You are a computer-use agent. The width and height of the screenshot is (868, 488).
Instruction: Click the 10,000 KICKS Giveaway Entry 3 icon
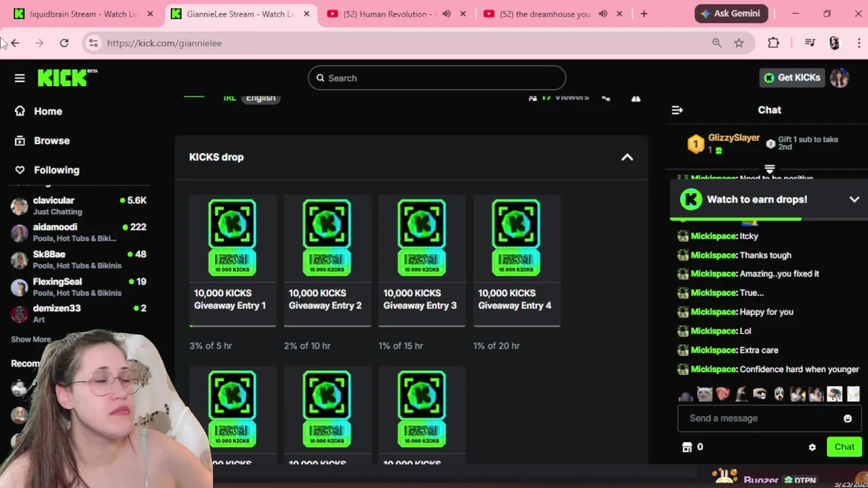(x=422, y=237)
